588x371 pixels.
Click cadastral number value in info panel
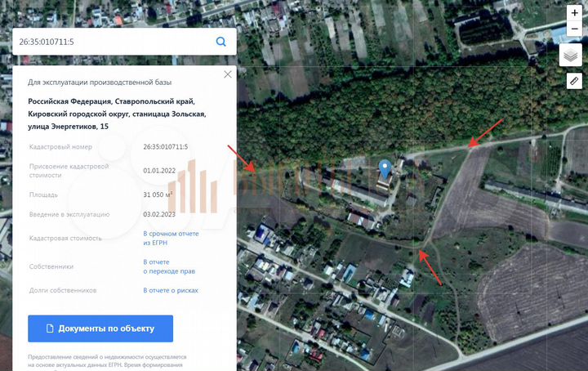(x=165, y=147)
